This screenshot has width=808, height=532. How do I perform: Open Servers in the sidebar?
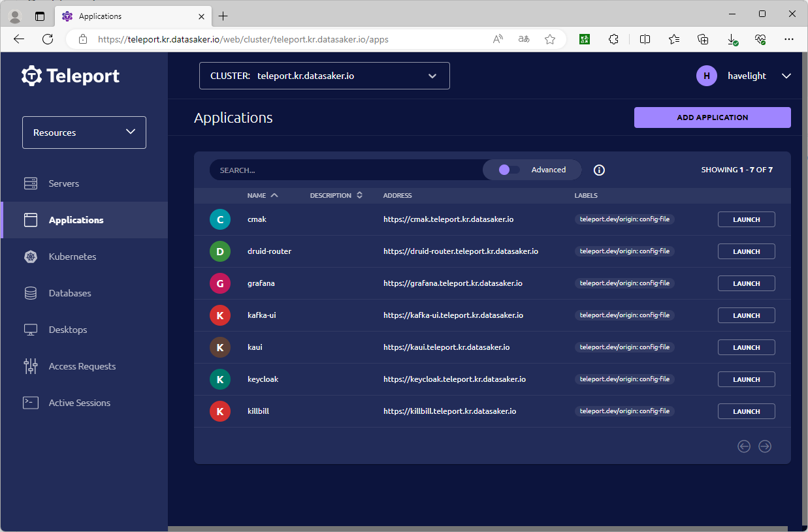click(63, 183)
